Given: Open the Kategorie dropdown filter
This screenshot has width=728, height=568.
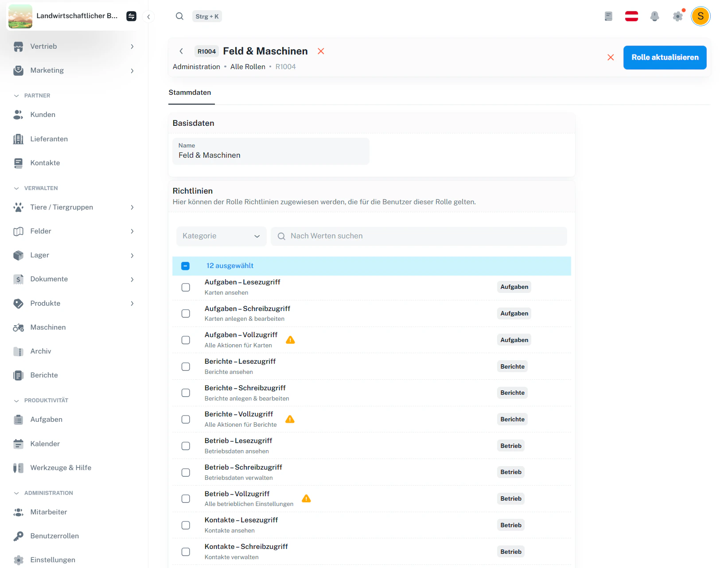Looking at the screenshot, I should point(221,236).
